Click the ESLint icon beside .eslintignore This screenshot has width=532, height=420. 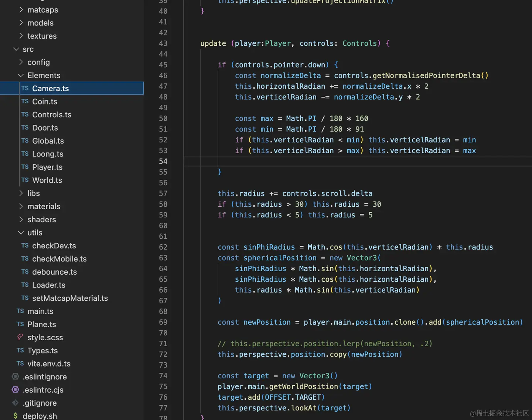coord(15,376)
